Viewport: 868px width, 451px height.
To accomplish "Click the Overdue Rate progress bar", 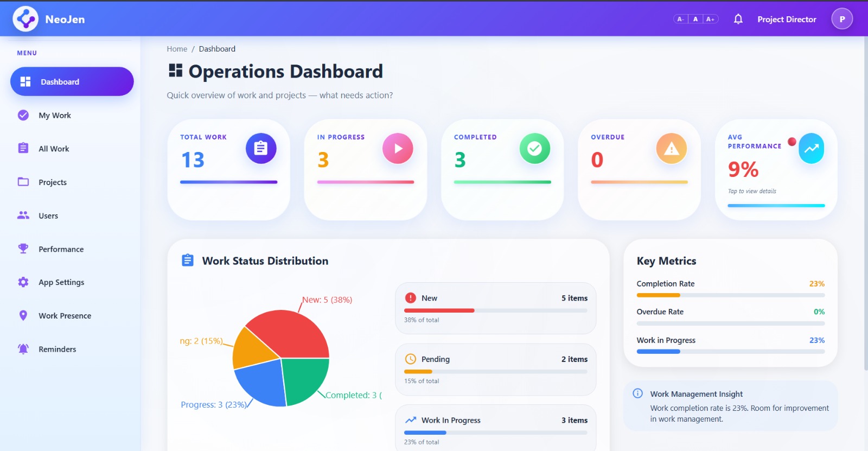I will coord(731,323).
